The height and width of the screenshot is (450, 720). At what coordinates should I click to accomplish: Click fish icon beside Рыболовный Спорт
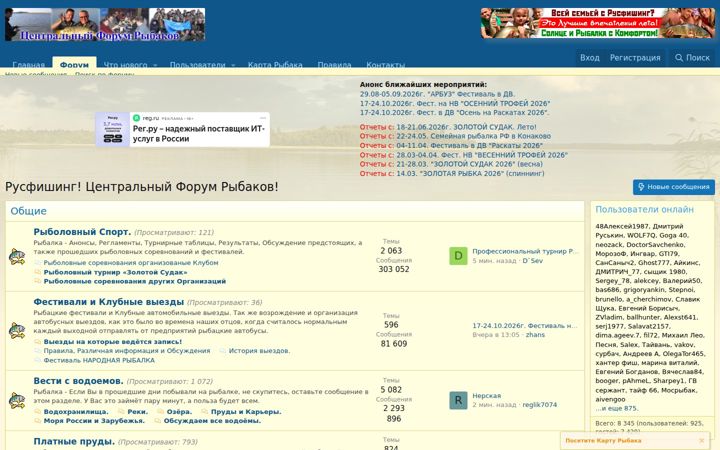[x=17, y=257]
